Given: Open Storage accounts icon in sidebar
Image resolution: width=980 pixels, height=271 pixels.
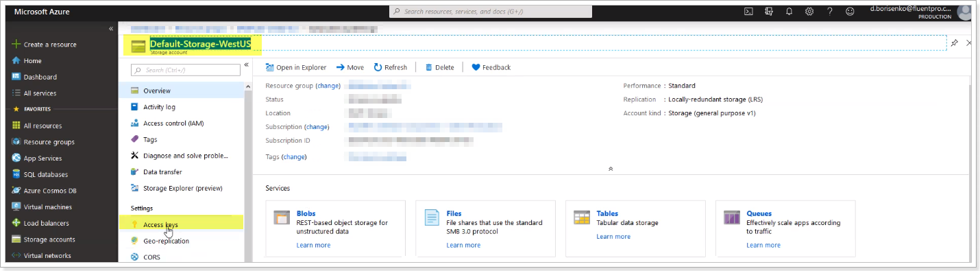Looking at the screenshot, I should click(x=16, y=239).
